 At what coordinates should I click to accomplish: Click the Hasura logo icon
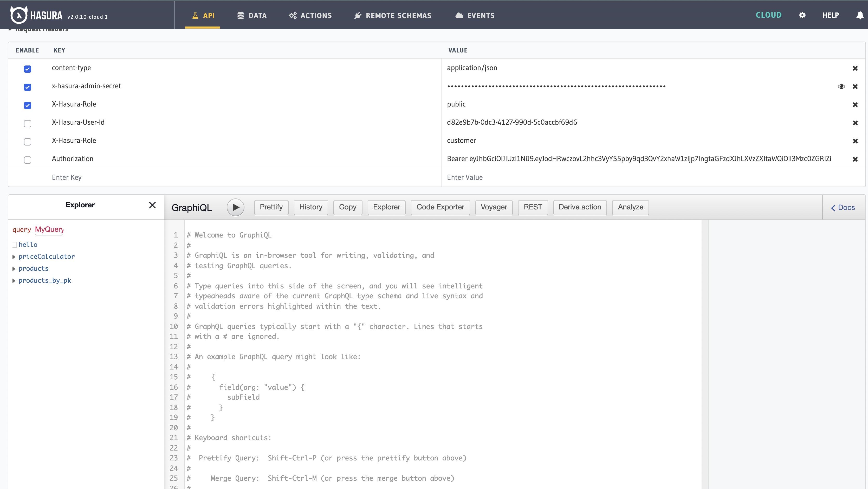(18, 15)
